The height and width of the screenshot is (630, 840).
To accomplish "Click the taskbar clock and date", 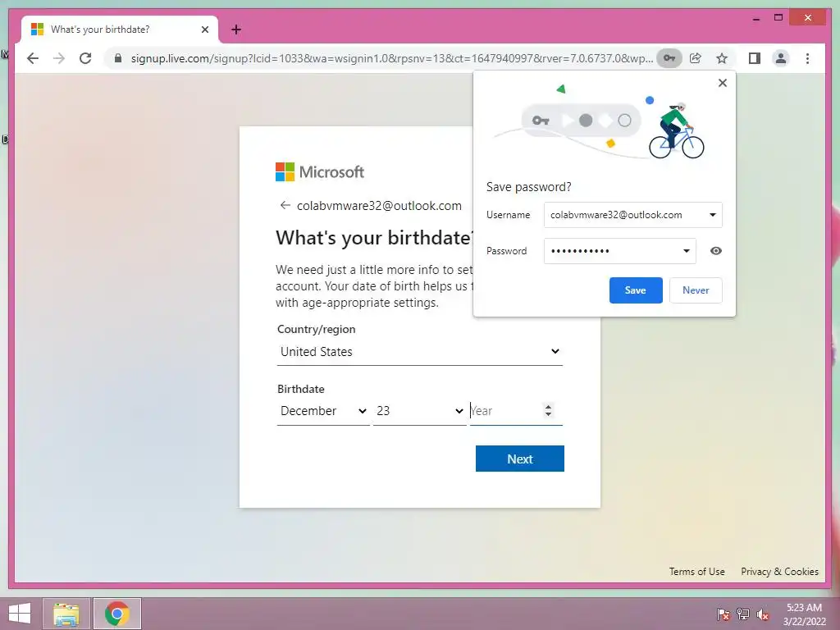I will (x=804, y=614).
